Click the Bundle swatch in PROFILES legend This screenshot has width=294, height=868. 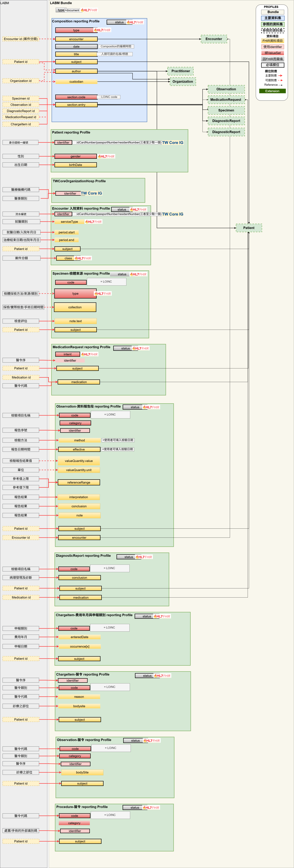click(273, 12)
